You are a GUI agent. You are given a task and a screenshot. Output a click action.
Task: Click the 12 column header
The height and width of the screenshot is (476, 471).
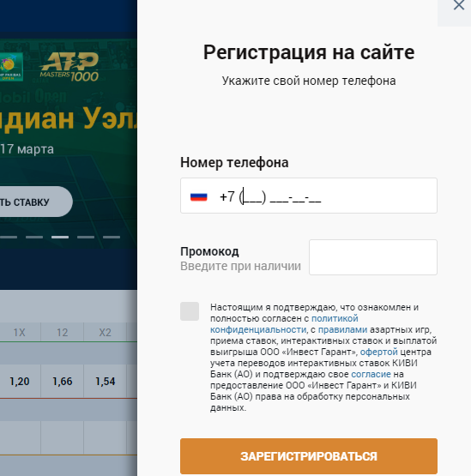[63, 333]
